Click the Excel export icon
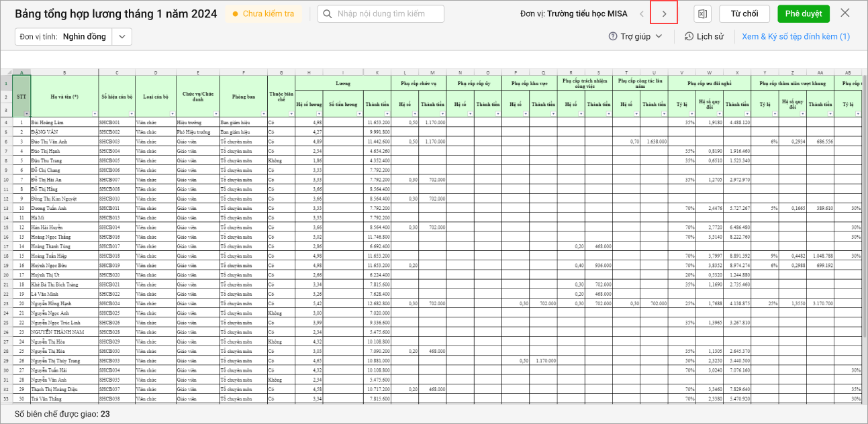868x424 pixels. [702, 14]
